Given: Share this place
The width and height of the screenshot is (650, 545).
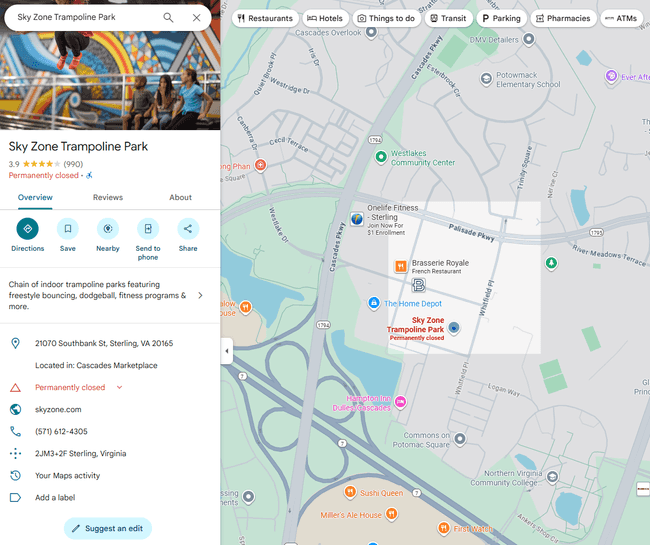Looking at the screenshot, I should click(188, 229).
